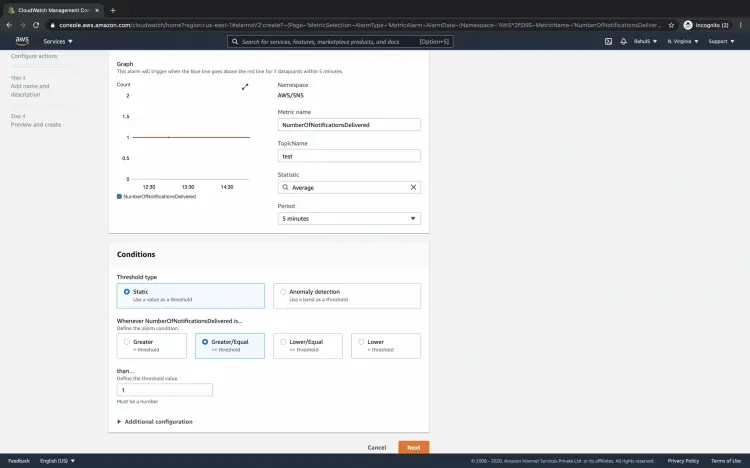Reload the page with the refresh icon

[x=36, y=25]
